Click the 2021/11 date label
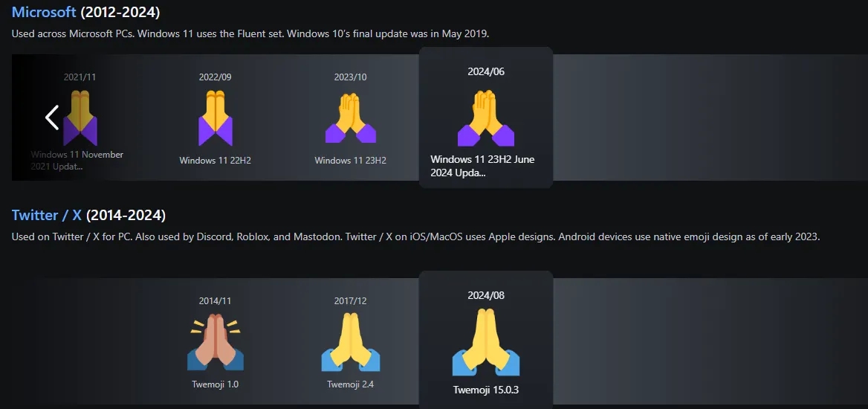The height and width of the screenshot is (409, 868). (x=80, y=77)
